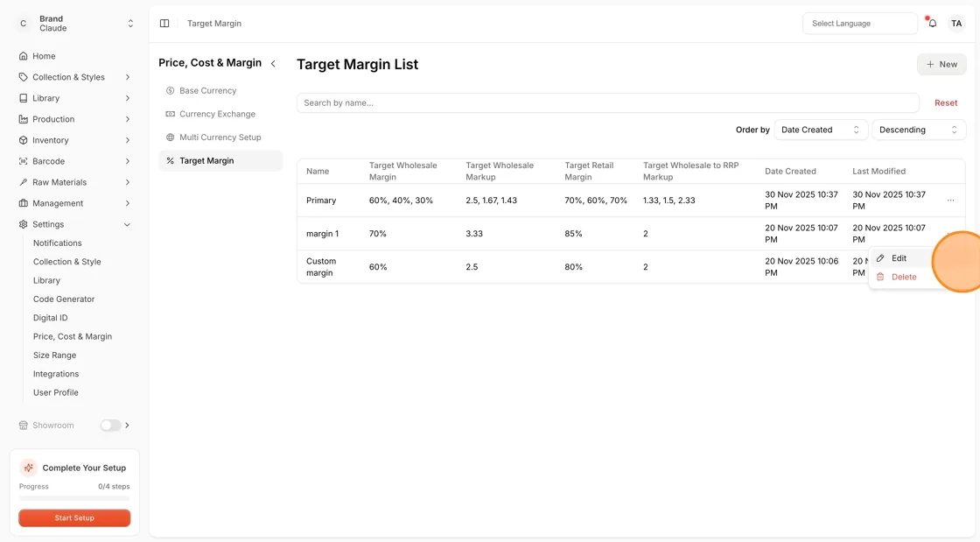Open Notifications under Settings
Screen dimensions: 980x542
click(58, 243)
